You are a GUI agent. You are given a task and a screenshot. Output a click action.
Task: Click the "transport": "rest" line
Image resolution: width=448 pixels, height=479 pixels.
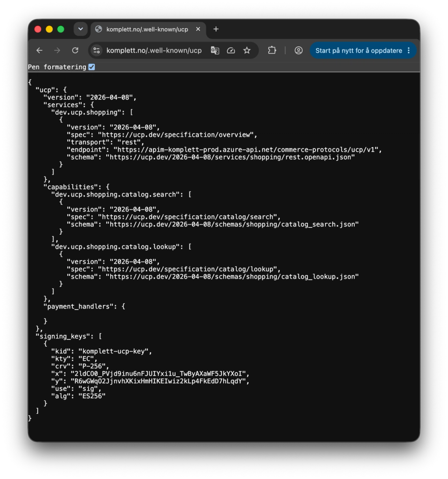(x=105, y=142)
